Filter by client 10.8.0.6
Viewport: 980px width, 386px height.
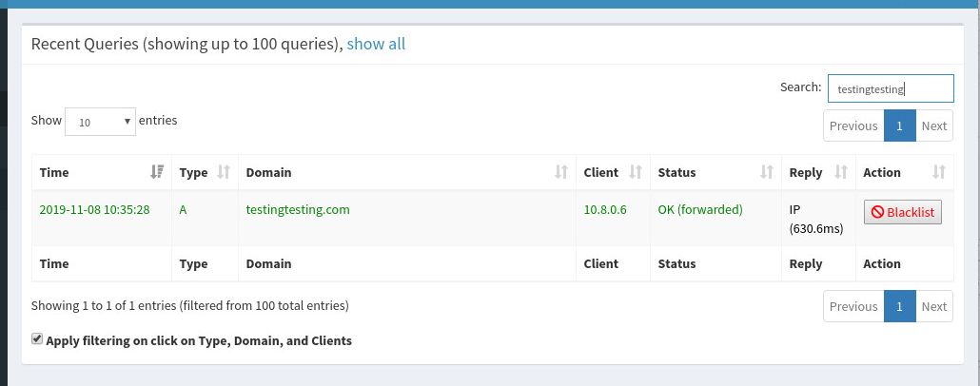[x=605, y=209]
